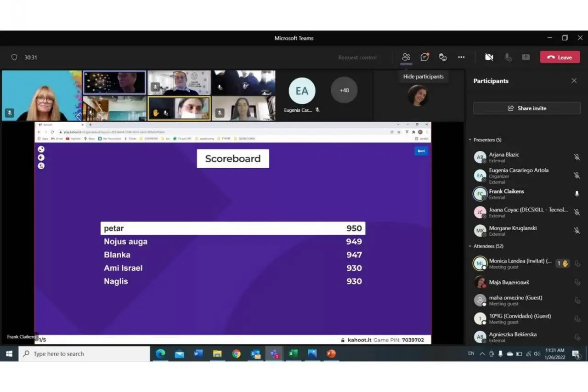Click the shared browser address bar

225,132
